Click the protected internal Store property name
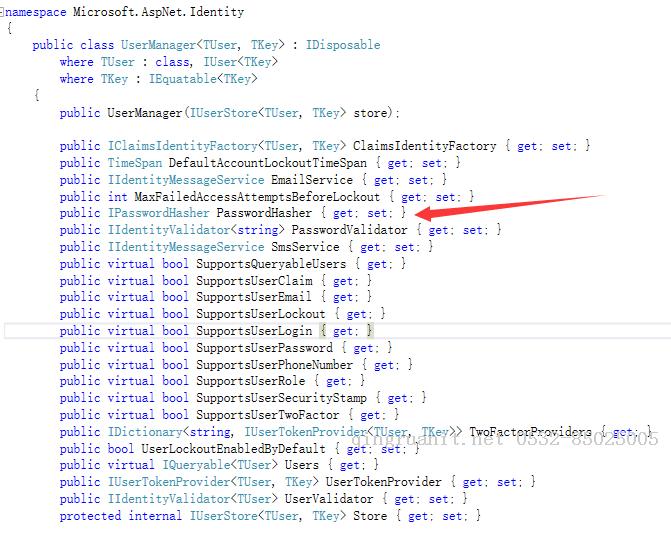The height and width of the screenshot is (535, 671). tap(370, 516)
